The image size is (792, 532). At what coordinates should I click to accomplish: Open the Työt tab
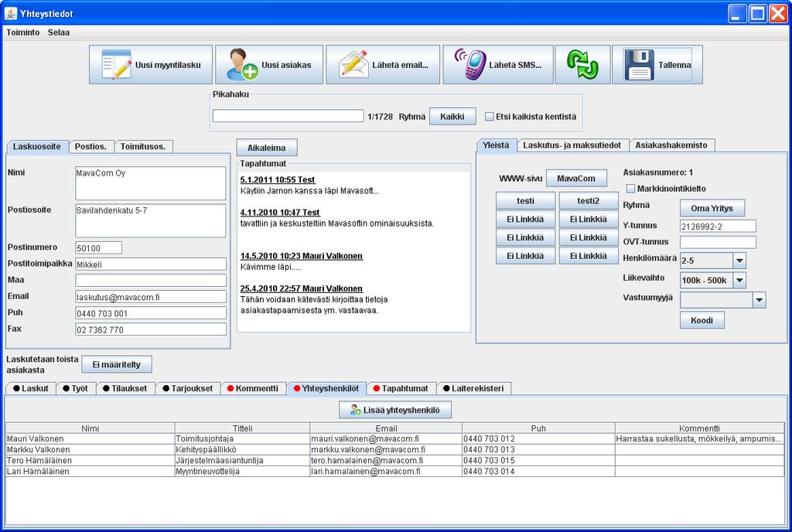(x=75, y=388)
